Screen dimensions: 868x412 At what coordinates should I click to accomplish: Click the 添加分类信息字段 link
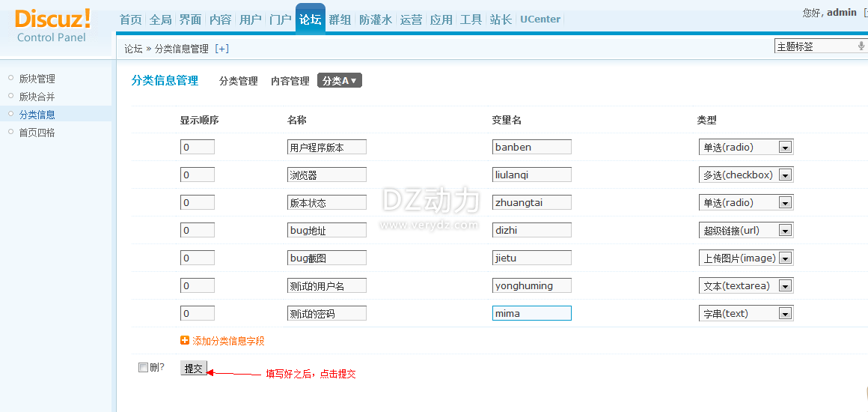tap(228, 341)
